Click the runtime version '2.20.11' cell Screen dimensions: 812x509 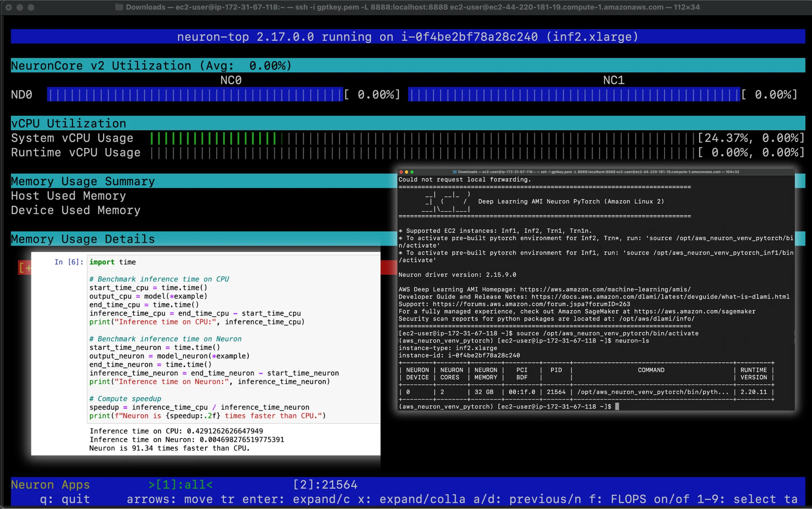coord(753,392)
